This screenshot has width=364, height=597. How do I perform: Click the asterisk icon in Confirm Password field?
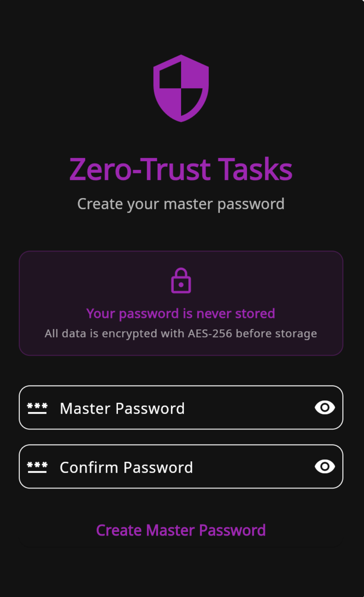37,467
